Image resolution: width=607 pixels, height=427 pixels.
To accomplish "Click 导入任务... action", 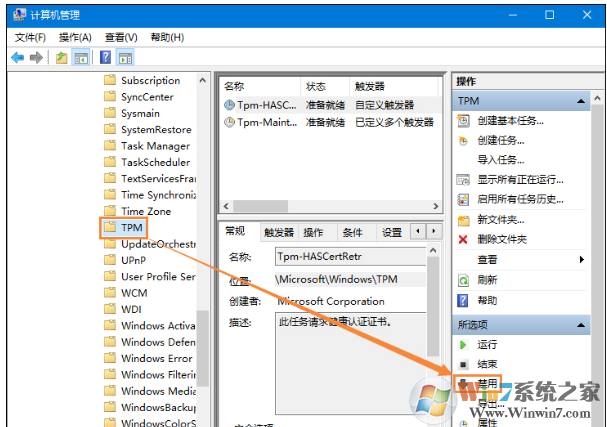I will 501,159.
